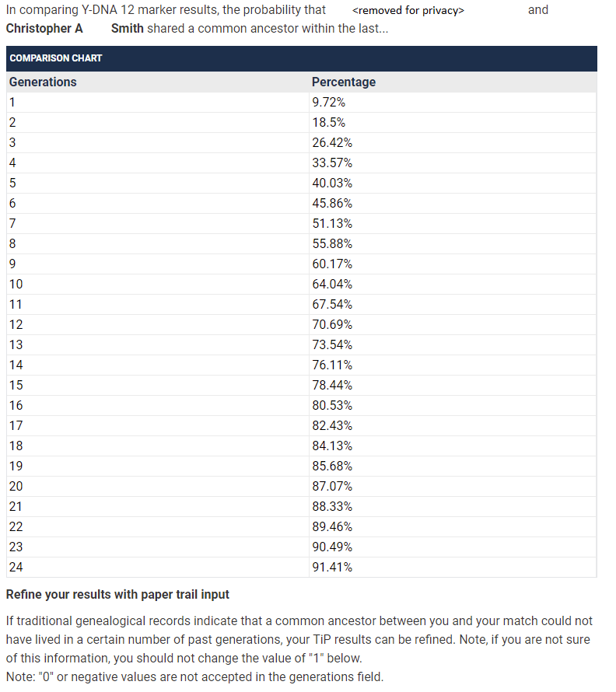
Task: Click the 70.69% percentage cell
Action: pyautogui.click(x=331, y=324)
